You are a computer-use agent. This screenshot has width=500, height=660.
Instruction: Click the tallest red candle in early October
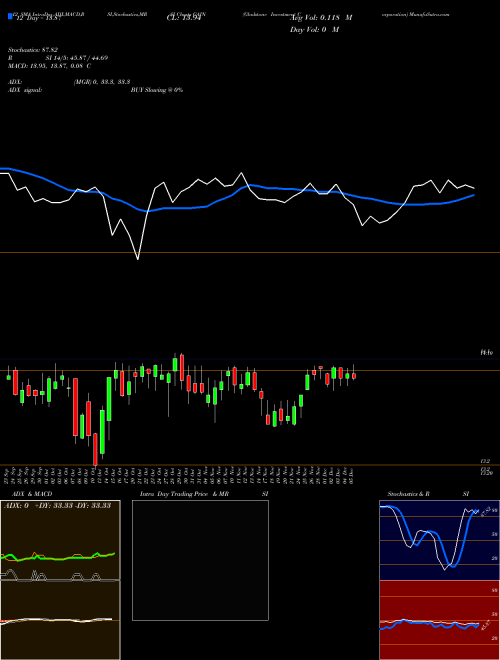click(75, 407)
